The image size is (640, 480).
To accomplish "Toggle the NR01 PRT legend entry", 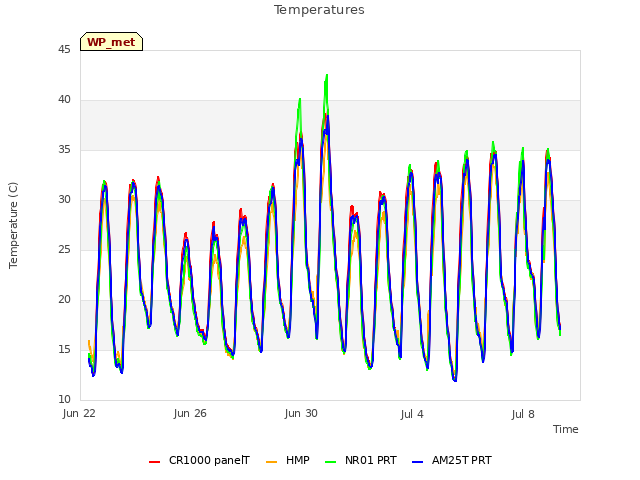I will [361, 460].
